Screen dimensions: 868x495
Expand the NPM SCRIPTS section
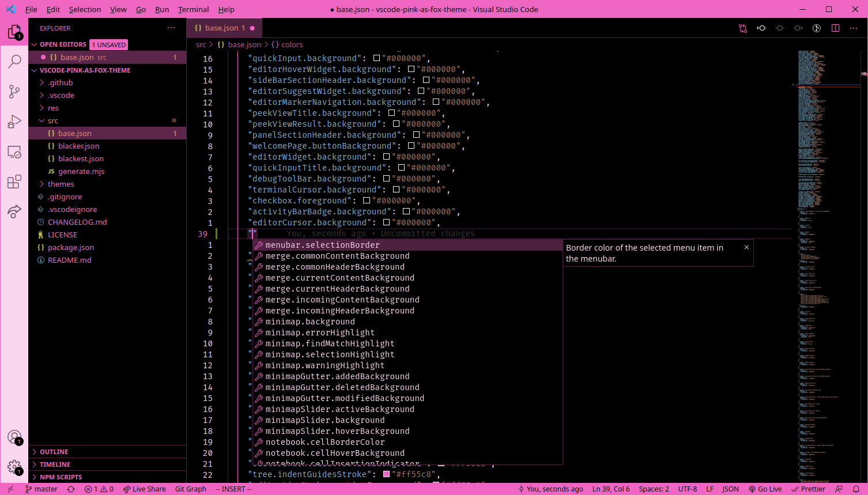pyautogui.click(x=61, y=477)
